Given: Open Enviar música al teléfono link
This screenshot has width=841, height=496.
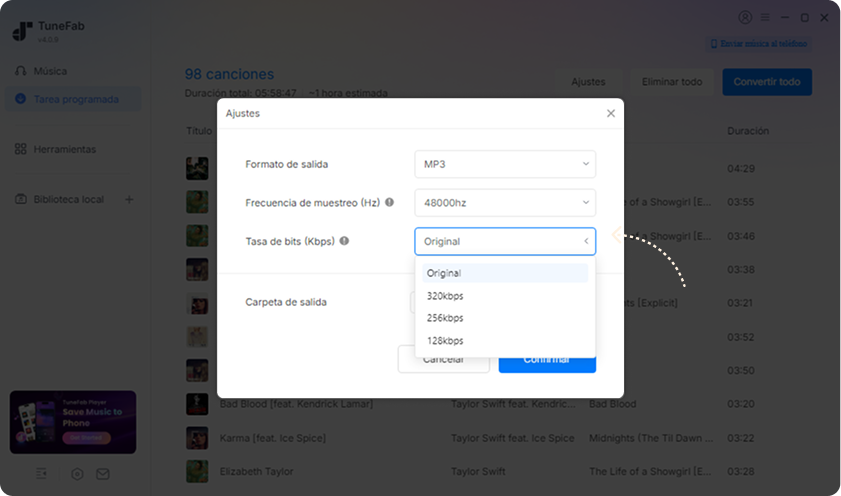Looking at the screenshot, I should (x=759, y=43).
